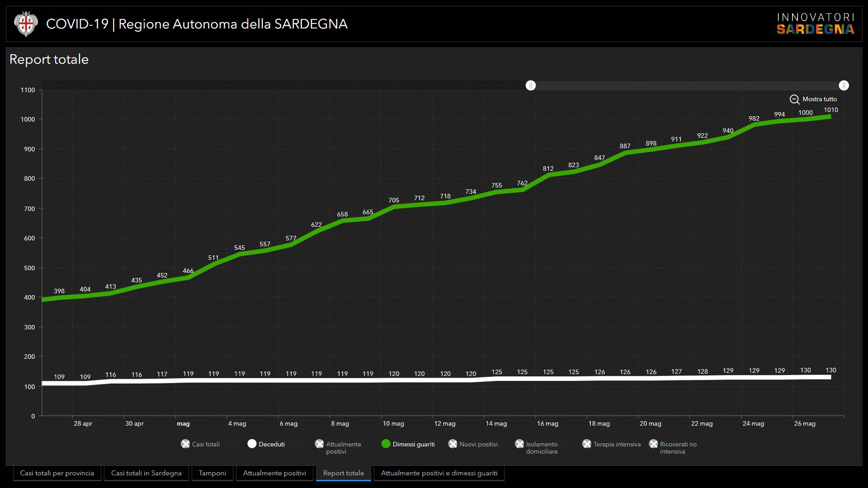Open the Tamponi tab
This screenshot has width=868, height=488.
pyautogui.click(x=212, y=473)
